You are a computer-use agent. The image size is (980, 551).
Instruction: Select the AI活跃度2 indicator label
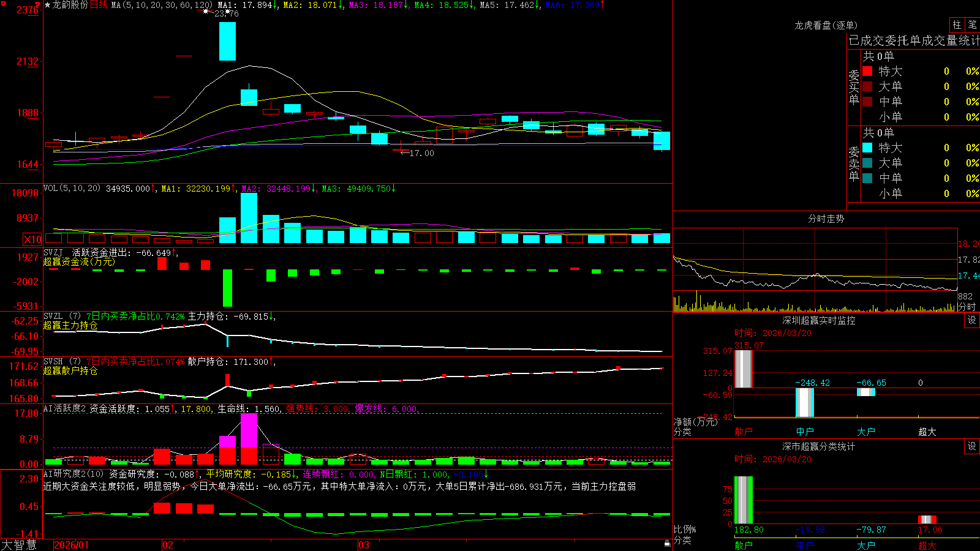64,409
